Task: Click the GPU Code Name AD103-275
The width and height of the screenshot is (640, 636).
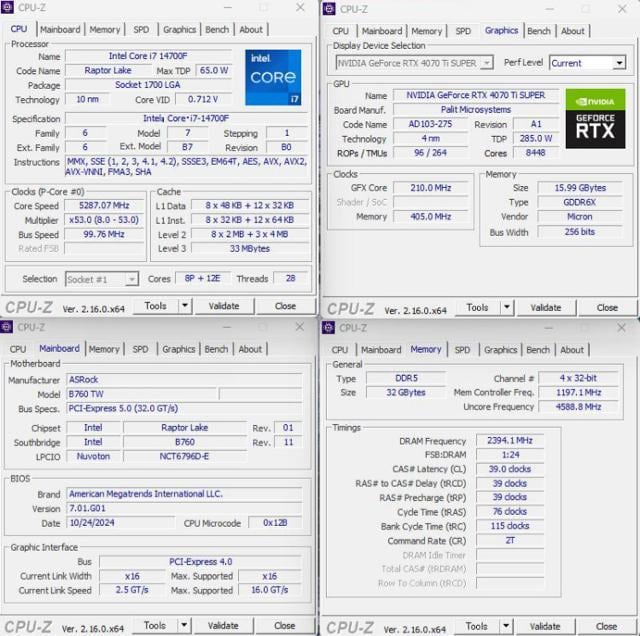Action: (x=431, y=124)
